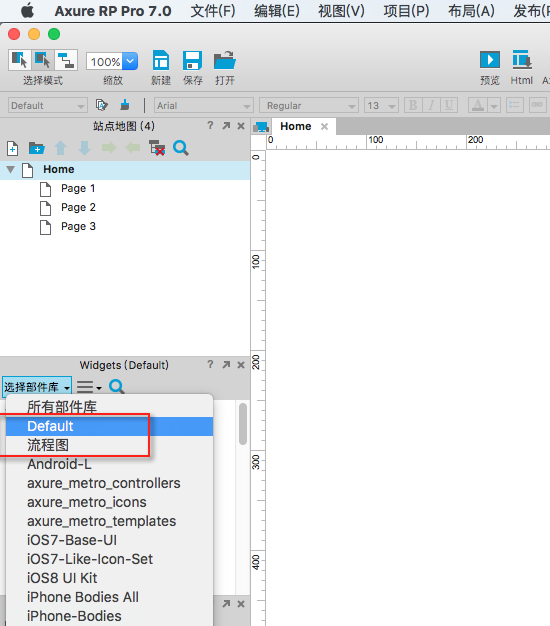Open the font color dropdown arrow
The width and height of the screenshot is (550, 626).
point(494,106)
